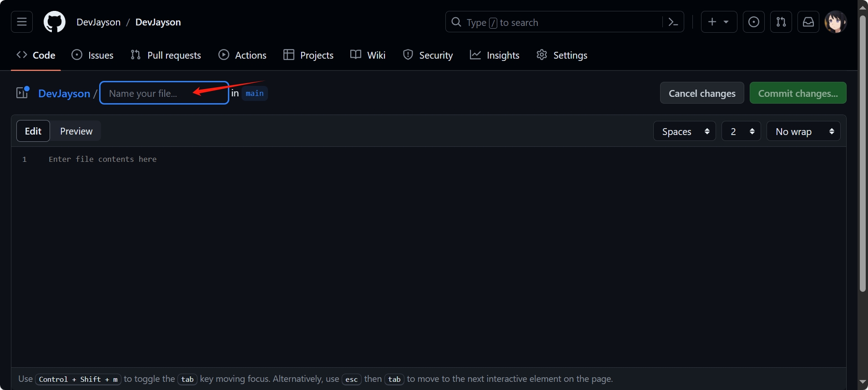The height and width of the screenshot is (390, 868).
Task: Click DevJayson owner link in header
Action: (x=99, y=22)
